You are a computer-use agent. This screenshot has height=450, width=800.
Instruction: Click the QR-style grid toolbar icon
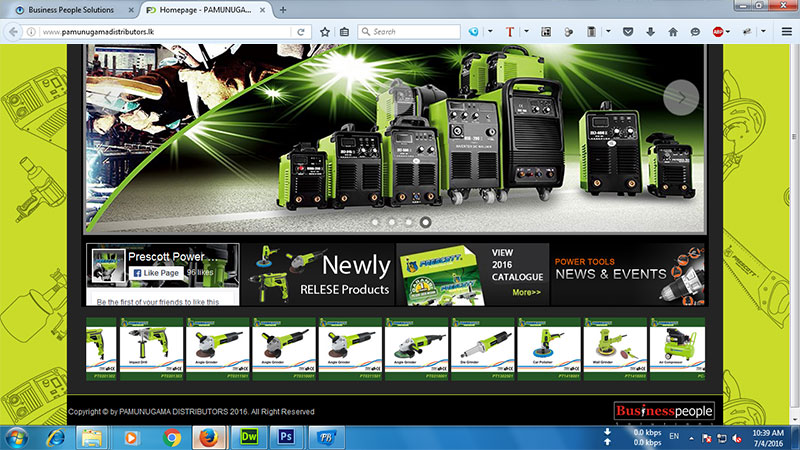[546, 32]
